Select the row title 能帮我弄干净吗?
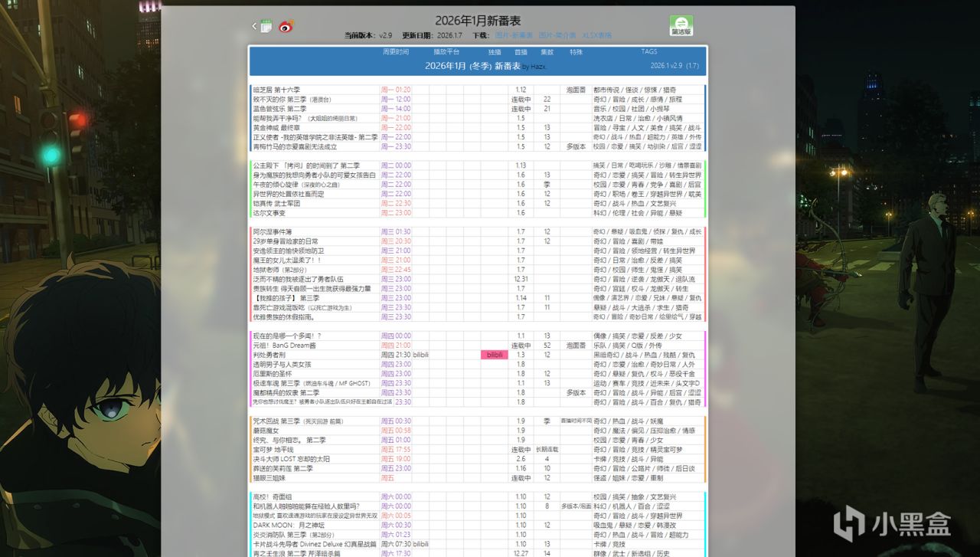This screenshot has height=557, width=980. click(278, 118)
